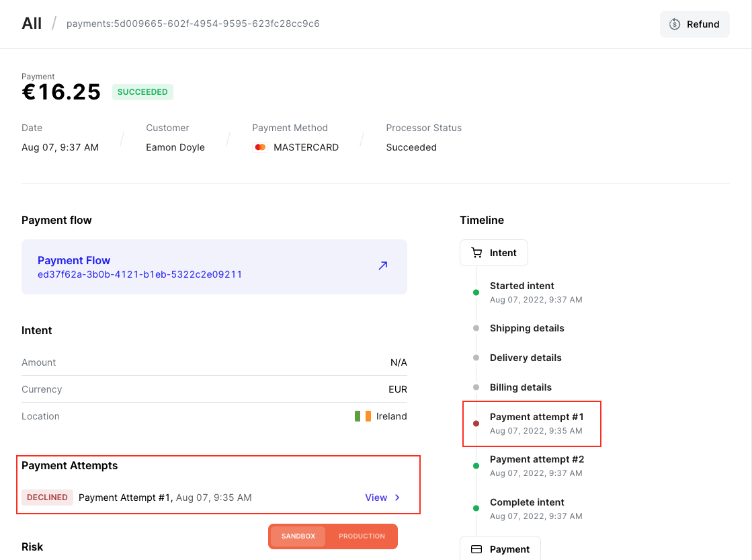This screenshot has width=752, height=560.
Task: Click the dollar icon on the Refund button
Action: (x=674, y=24)
